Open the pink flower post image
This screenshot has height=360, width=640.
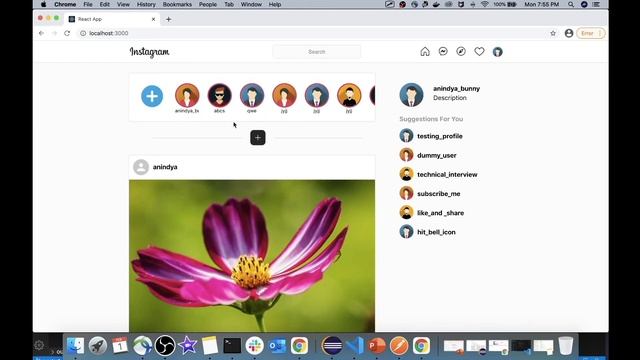[x=252, y=256]
